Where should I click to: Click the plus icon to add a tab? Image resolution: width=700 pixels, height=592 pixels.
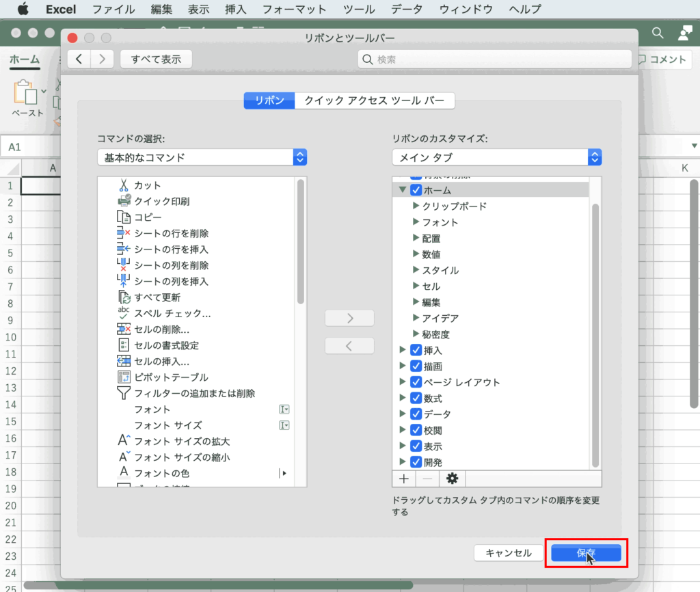pyautogui.click(x=404, y=479)
